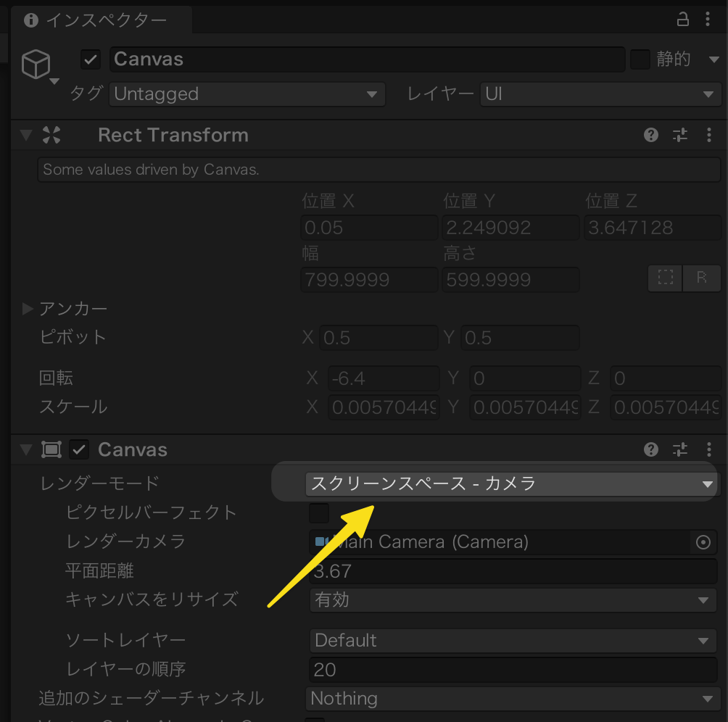Image resolution: width=728 pixels, height=722 pixels.
Task: Open the GameObject icon dropdown arrow
Action: (54, 81)
